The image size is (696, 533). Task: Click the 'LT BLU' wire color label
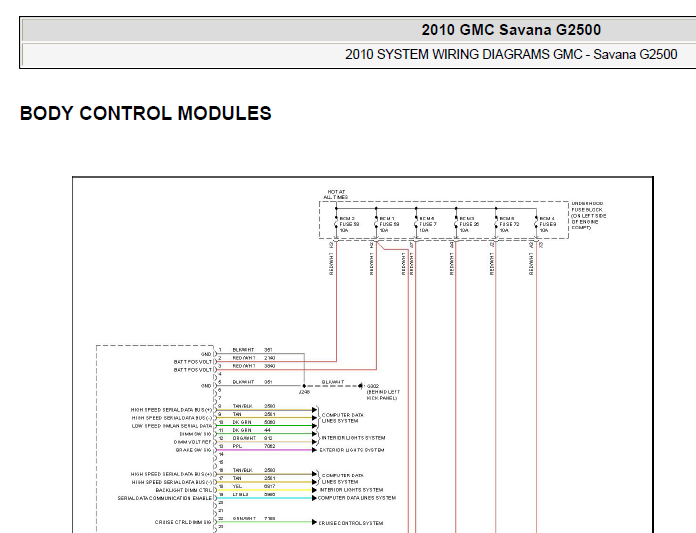[241, 494]
